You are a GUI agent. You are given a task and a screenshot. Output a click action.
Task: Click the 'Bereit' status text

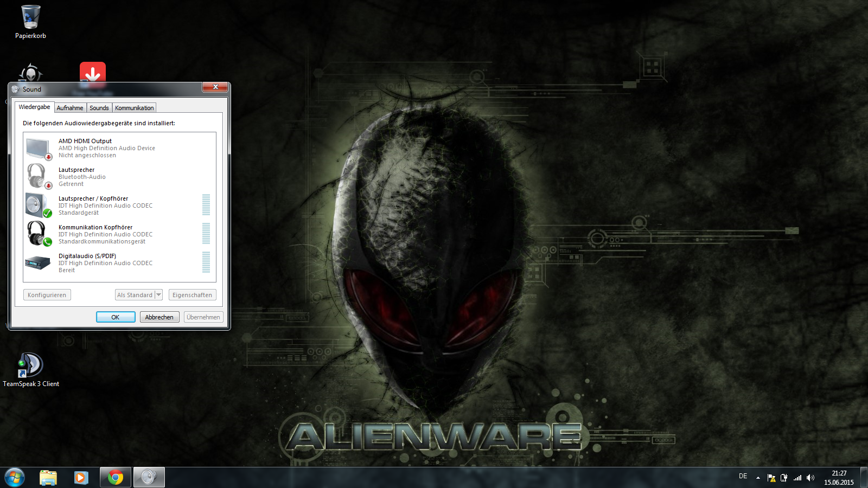[x=67, y=270]
